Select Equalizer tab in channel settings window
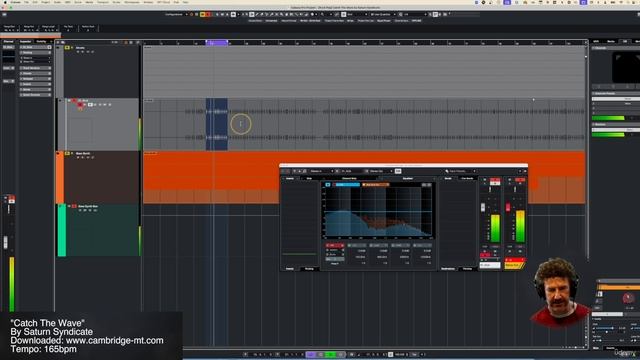640x360 pixels. click(x=408, y=178)
